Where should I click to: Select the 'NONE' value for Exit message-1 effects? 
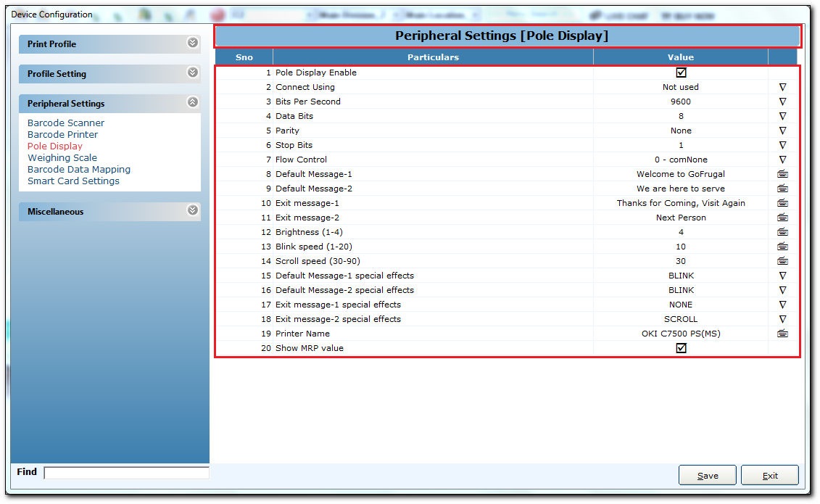pyautogui.click(x=680, y=305)
